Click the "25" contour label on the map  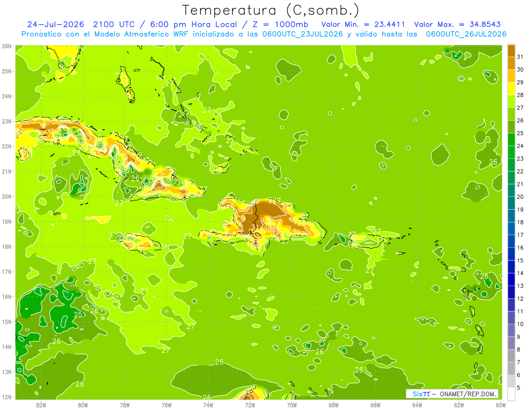tap(78, 314)
